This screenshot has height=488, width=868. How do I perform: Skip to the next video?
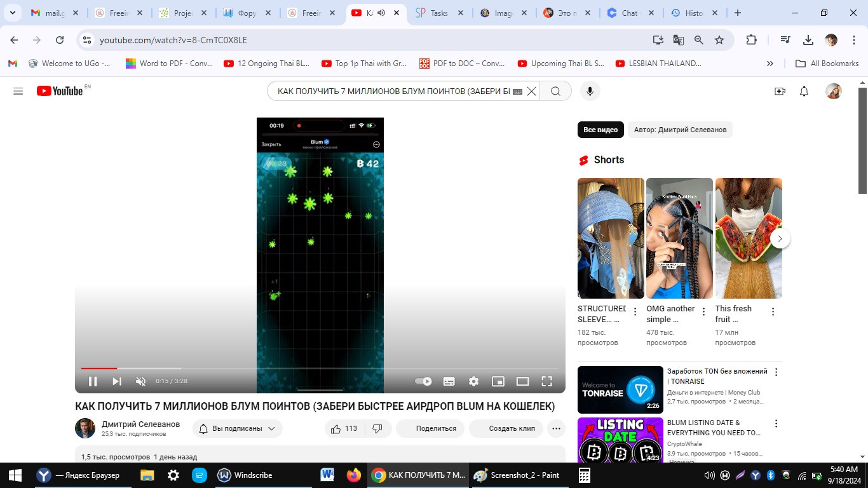tap(117, 381)
